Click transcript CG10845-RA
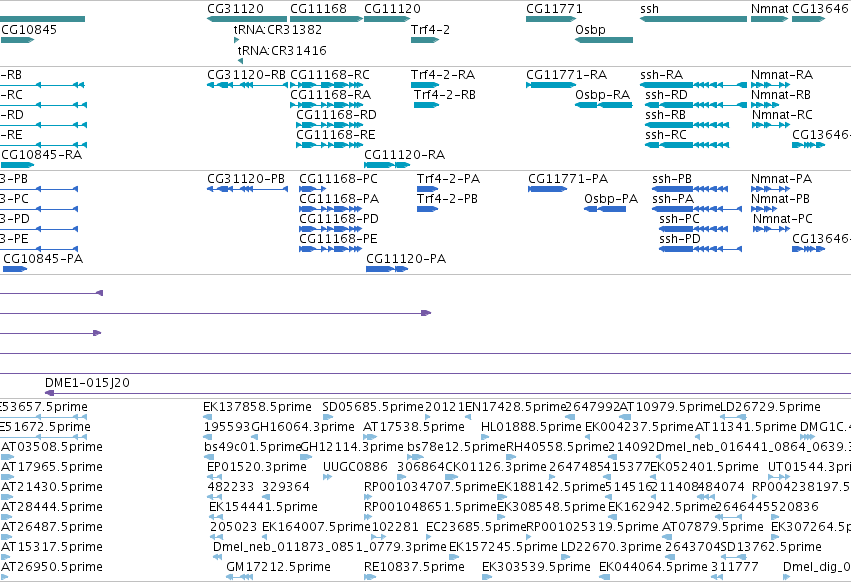This screenshot has width=851, height=582. pyautogui.click(x=41, y=155)
